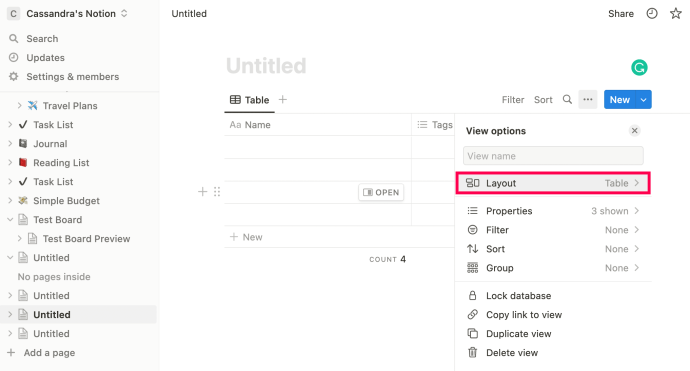690x371 pixels.
Task: Open the New button dropdown arrow
Action: click(x=643, y=100)
